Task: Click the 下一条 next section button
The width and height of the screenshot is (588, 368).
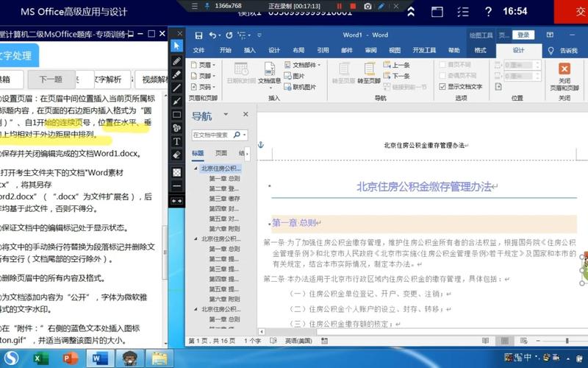Action: [x=396, y=76]
